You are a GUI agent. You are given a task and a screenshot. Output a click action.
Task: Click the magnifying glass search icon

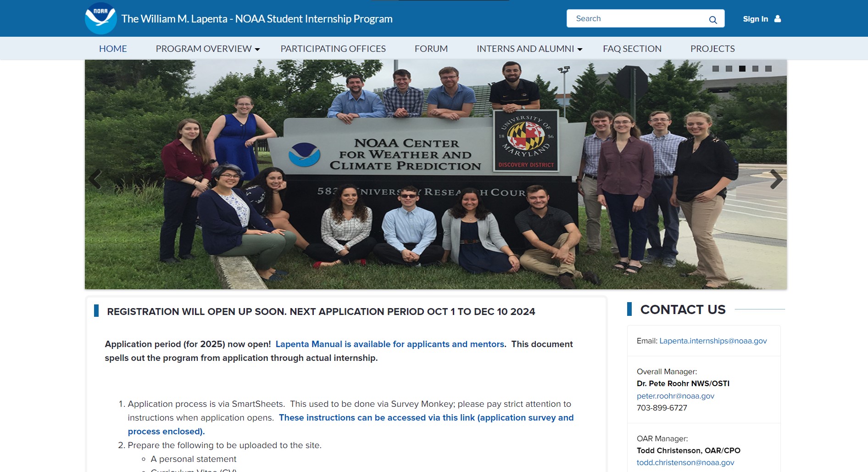pyautogui.click(x=712, y=19)
